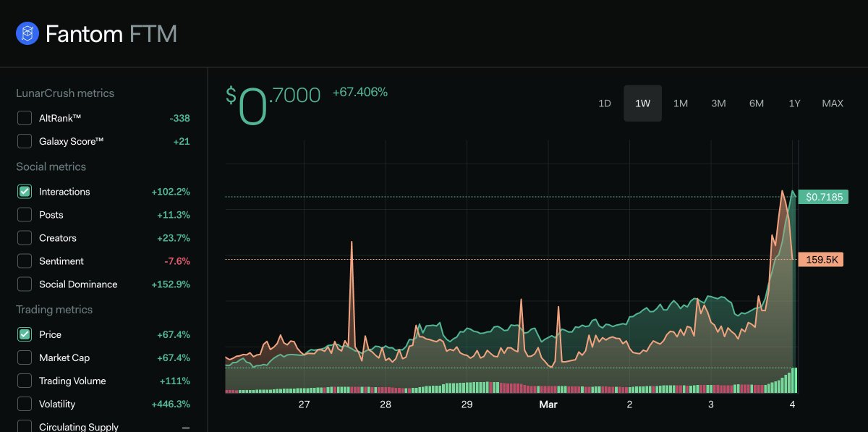Uncheck the Interactions checkbox
This screenshot has width=868, height=432.
pyautogui.click(x=25, y=192)
